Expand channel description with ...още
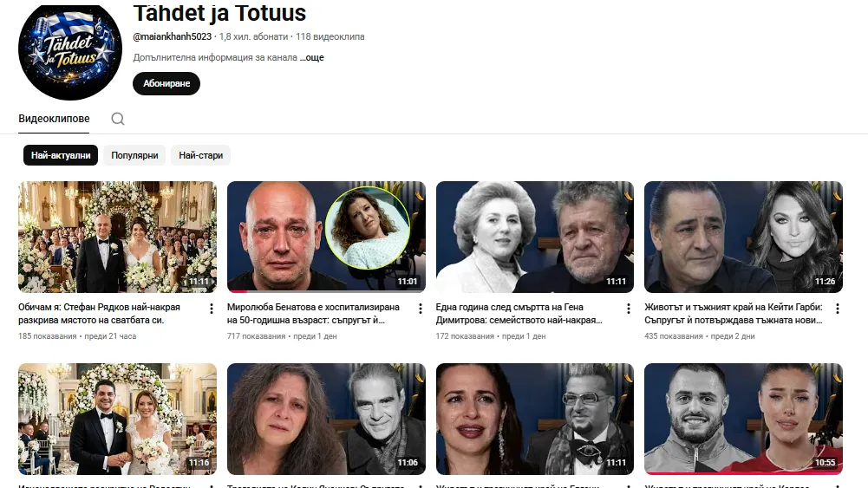 click(312, 57)
